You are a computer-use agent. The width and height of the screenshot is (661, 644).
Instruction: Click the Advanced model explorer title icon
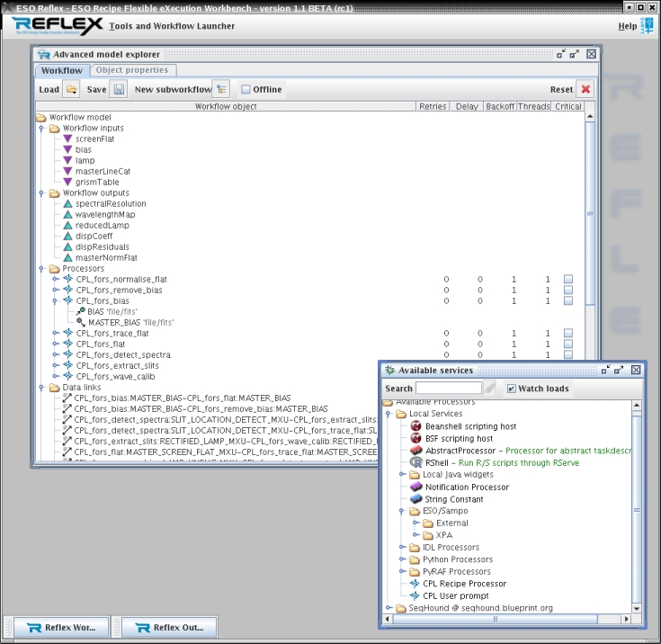44,54
